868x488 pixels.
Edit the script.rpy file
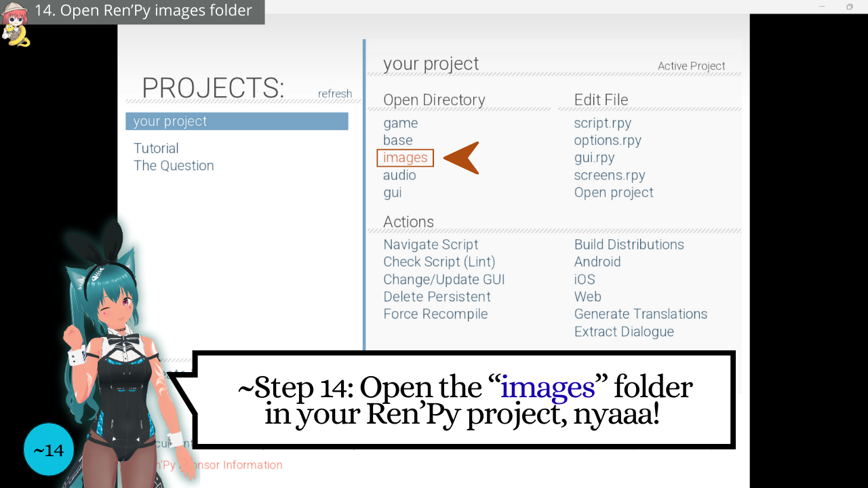coord(603,123)
